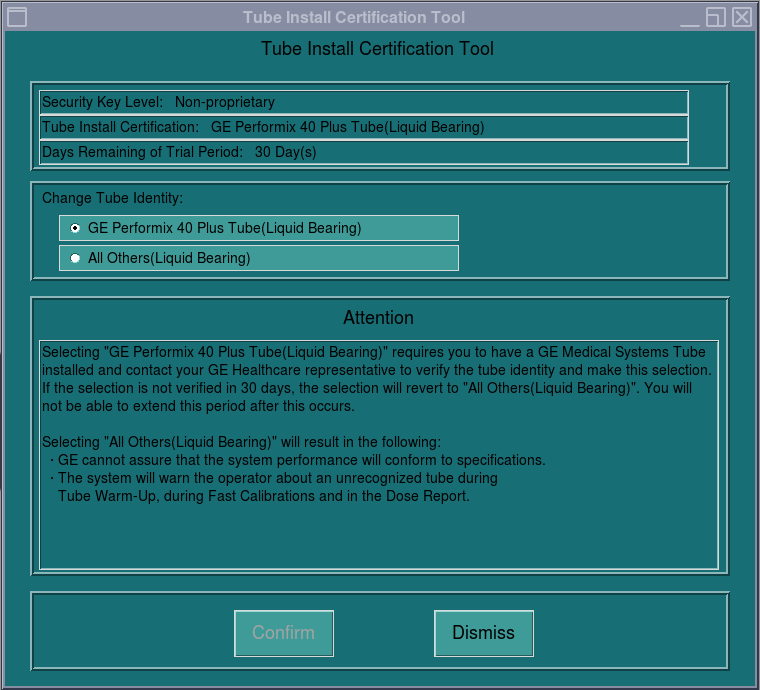Click the title bar's window title text
The image size is (760, 690).
point(353,17)
